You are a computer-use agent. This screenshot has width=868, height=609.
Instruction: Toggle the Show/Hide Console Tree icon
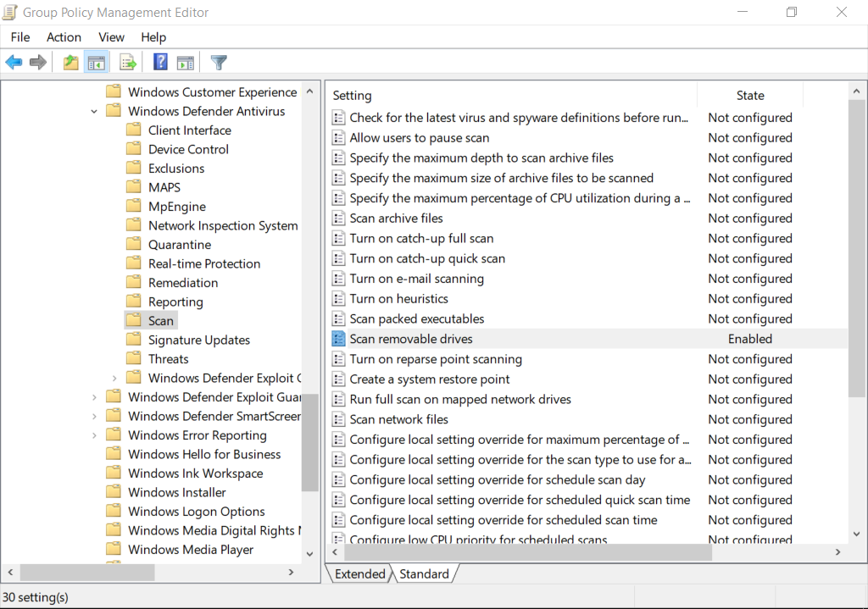tap(97, 63)
